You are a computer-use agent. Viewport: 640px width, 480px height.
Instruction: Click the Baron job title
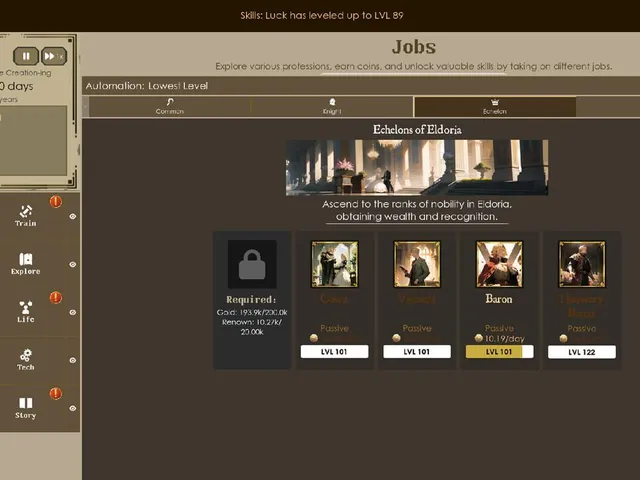click(499, 299)
